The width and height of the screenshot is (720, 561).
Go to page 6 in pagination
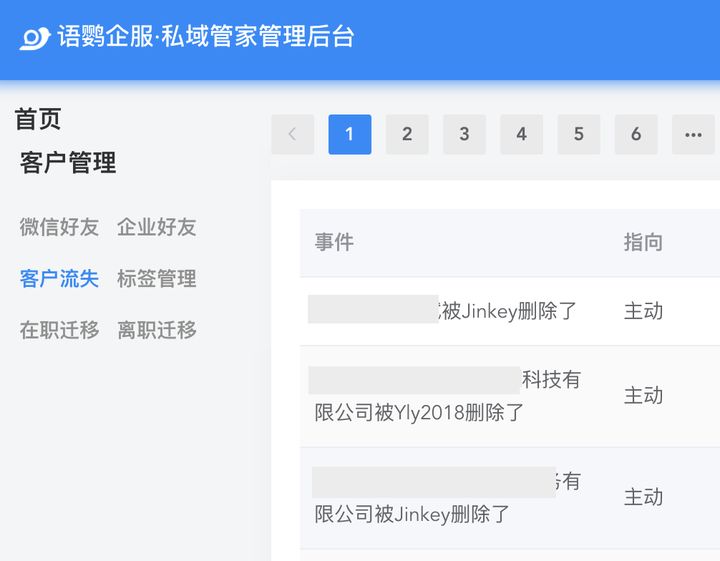(636, 134)
